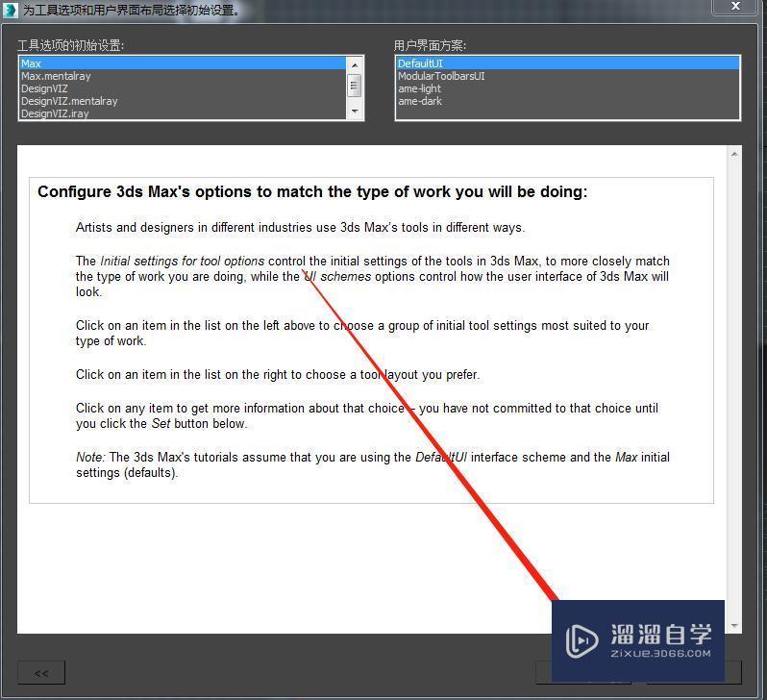Image resolution: width=767 pixels, height=700 pixels.
Task: Select Max in initial tool settings list
Action: point(183,63)
